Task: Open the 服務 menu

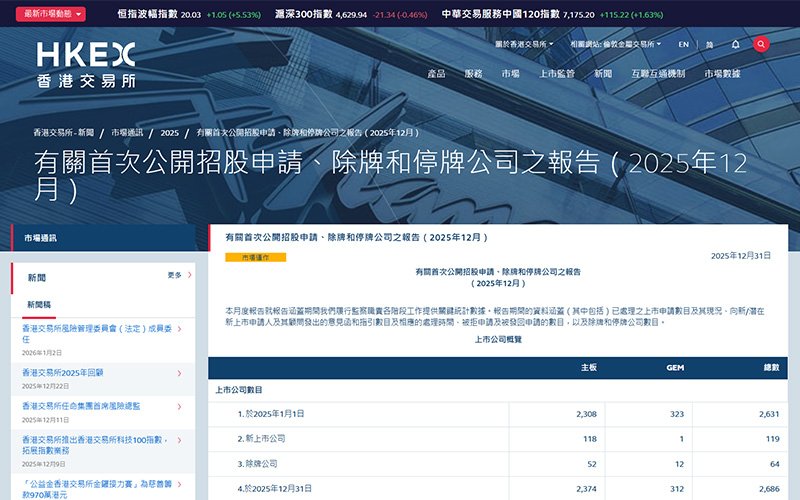Action: [x=473, y=73]
